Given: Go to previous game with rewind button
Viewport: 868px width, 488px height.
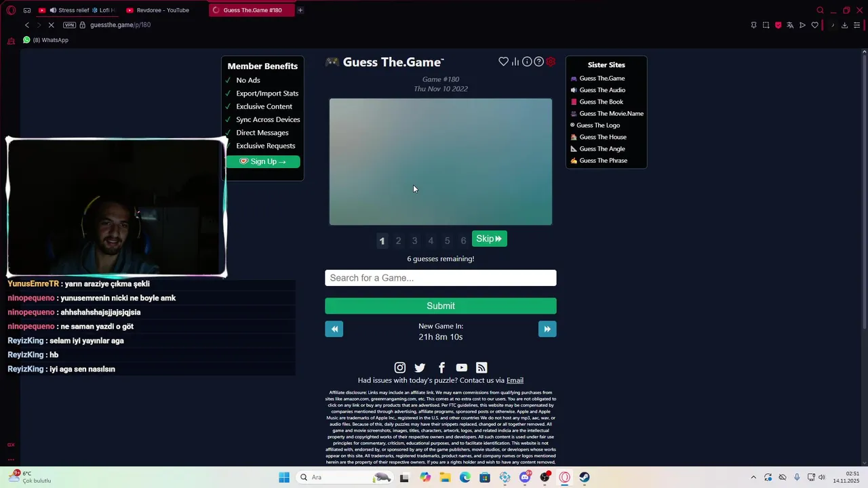Looking at the screenshot, I should [334, 329].
